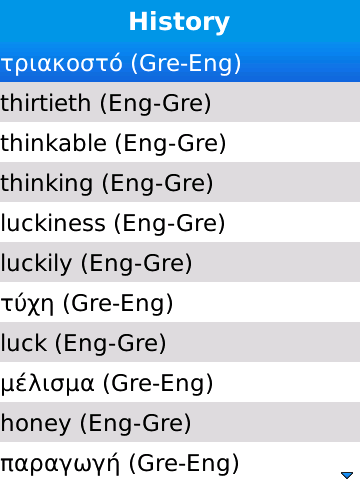Click the word luckiness
360x480 pixels.
53,223
